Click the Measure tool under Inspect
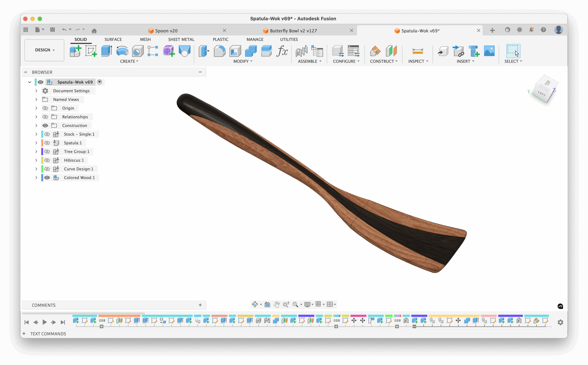This screenshot has width=588, height=365. click(x=417, y=51)
